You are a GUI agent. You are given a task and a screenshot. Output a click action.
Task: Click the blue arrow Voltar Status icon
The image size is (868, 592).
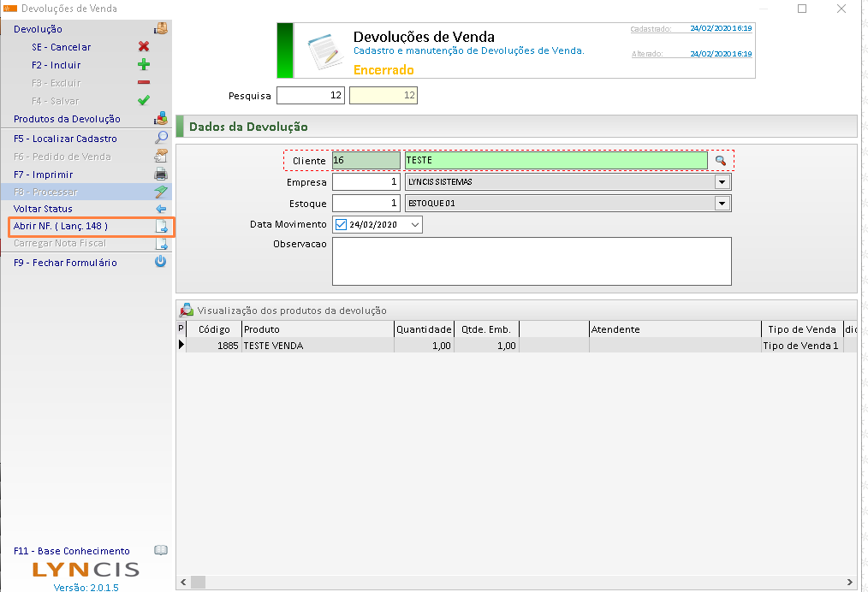160,209
